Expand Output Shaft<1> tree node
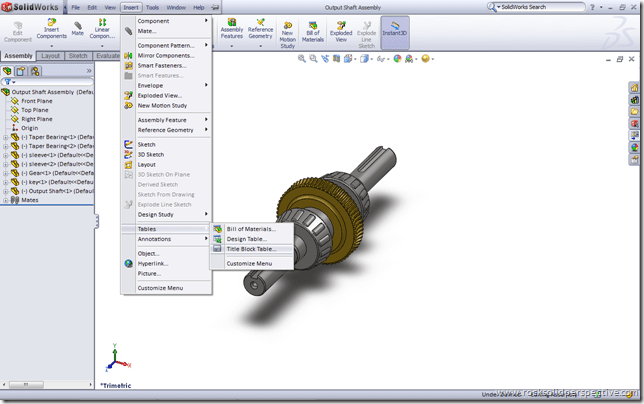The height and width of the screenshot is (404, 644). [x=5, y=191]
